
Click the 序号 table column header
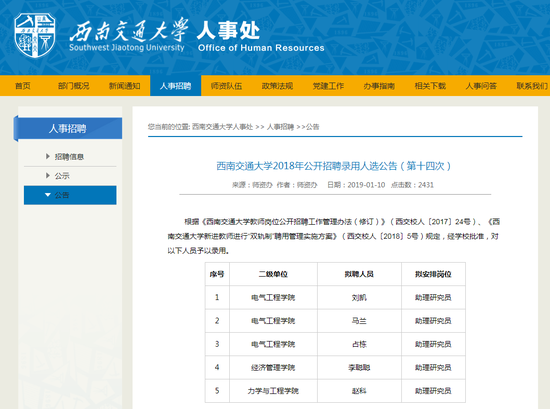[x=217, y=274]
